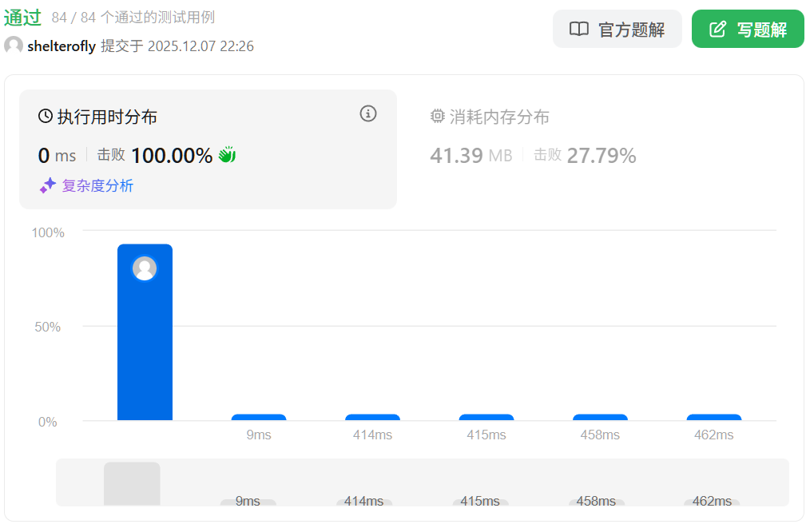
Task: Click the 9ms bar in chart
Action: pyautogui.click(x=259, y=417)
